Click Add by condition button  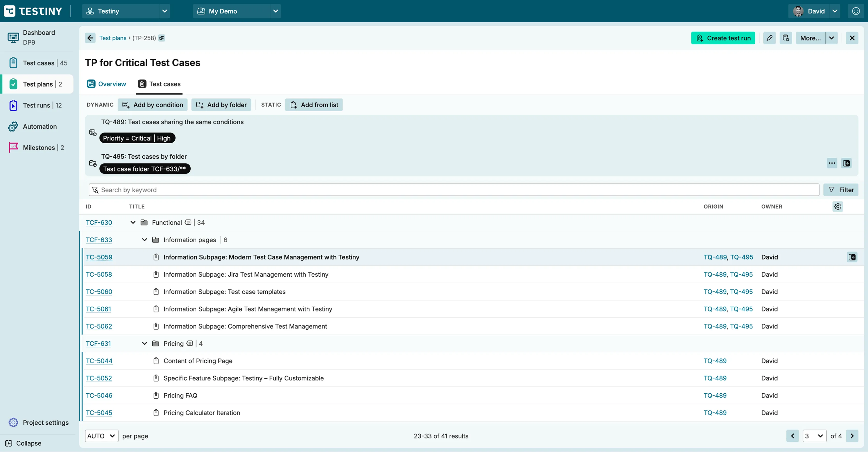(152, 105)
